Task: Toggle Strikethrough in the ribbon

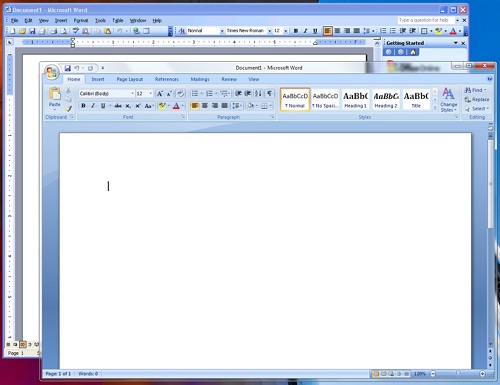Action: pos(118,106)
